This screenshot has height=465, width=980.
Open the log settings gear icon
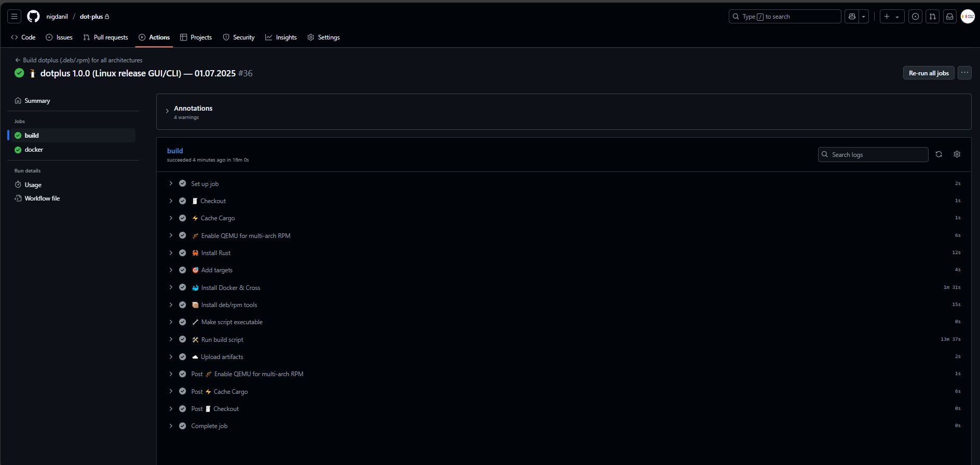click(x=957, y=154)
